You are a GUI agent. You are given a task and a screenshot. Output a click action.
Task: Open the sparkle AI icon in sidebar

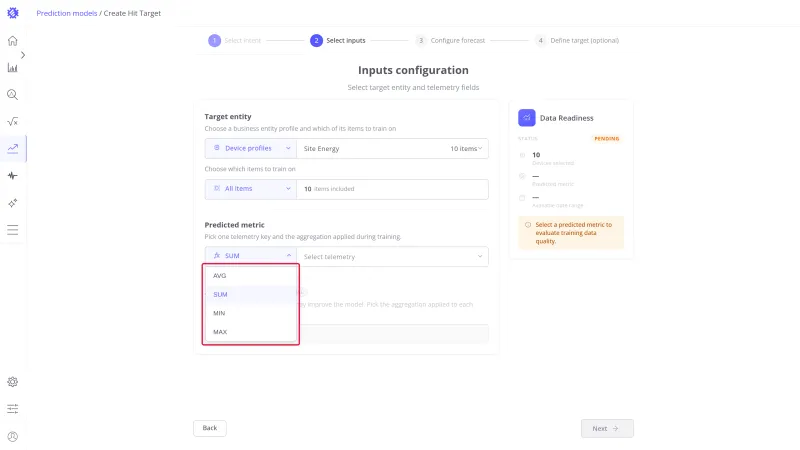pyautogui.click(x=13, y=203)
